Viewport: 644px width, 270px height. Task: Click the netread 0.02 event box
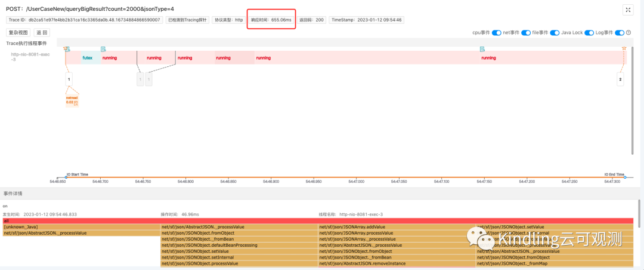(72, 100)
